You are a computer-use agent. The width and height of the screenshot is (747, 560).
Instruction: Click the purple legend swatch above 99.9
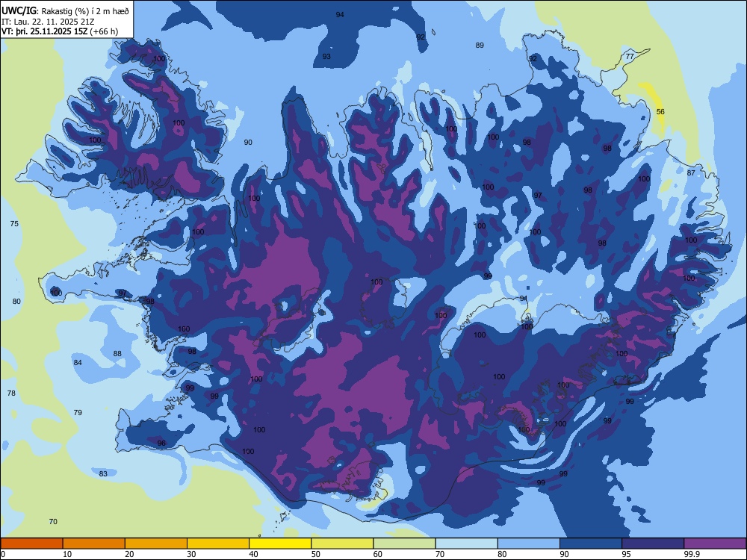715,544
